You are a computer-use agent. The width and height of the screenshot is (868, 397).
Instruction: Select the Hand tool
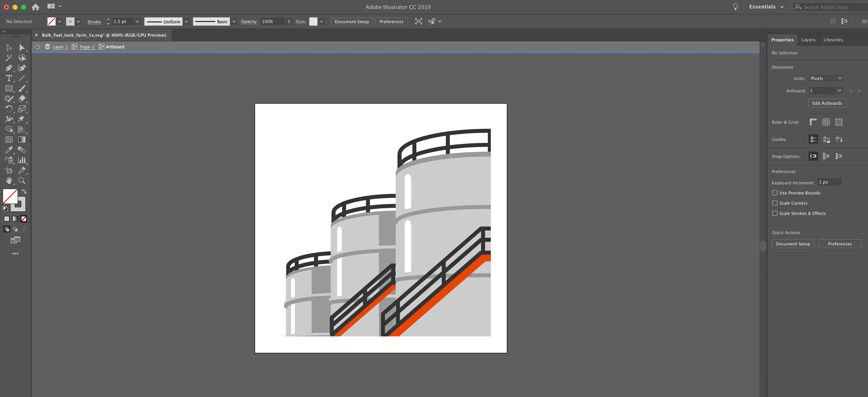tap(9, 180)
